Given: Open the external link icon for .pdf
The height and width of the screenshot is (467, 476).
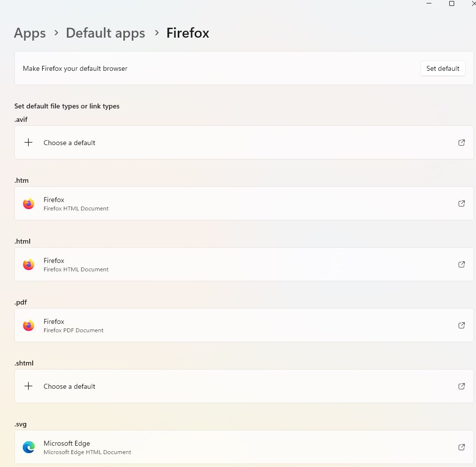Looking at the screenshot, I should pos(462,325).
